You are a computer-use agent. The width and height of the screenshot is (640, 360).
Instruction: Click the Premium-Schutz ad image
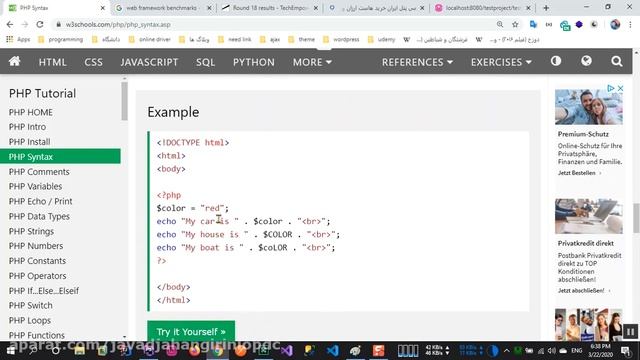pyautogui.click(x=589, y=107)
